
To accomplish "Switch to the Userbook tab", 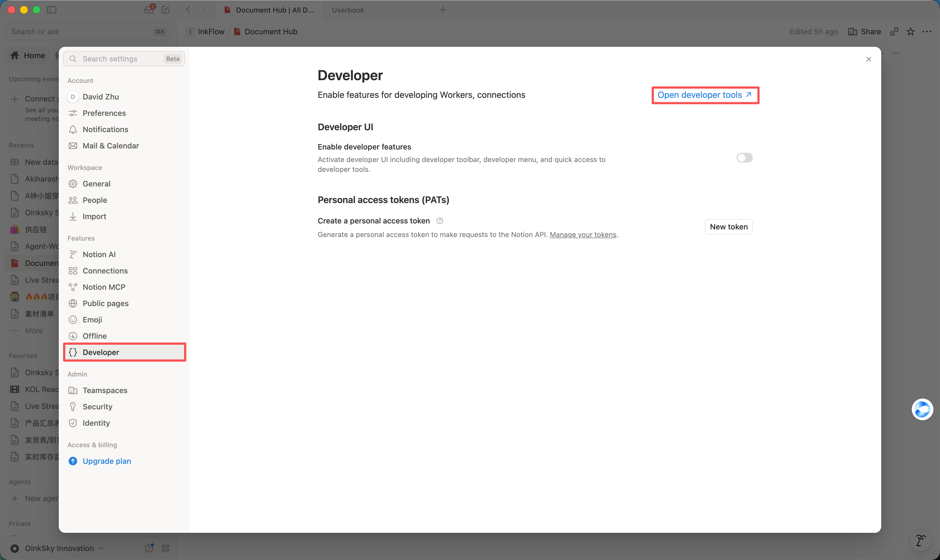I will pyautogui.click(x=378, y=10).
